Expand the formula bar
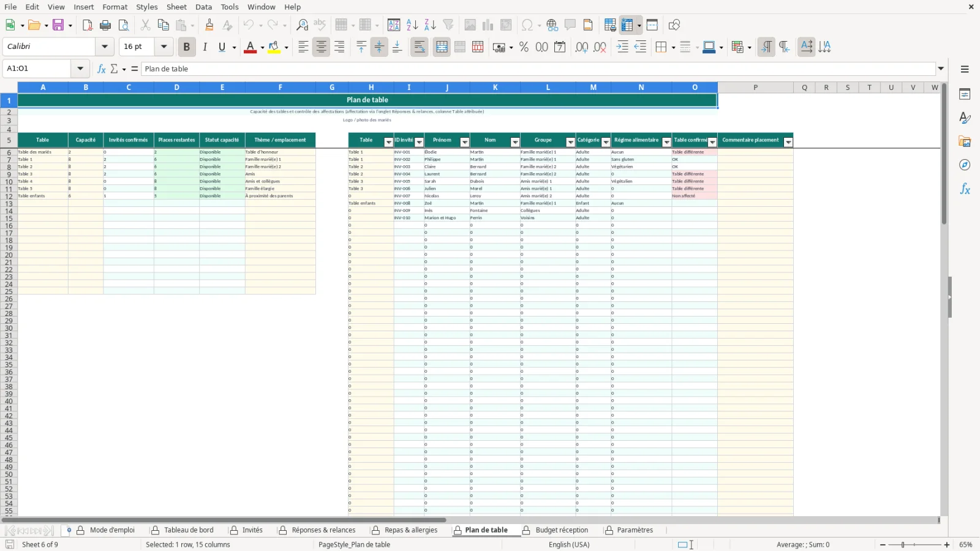 coord(941,69)
